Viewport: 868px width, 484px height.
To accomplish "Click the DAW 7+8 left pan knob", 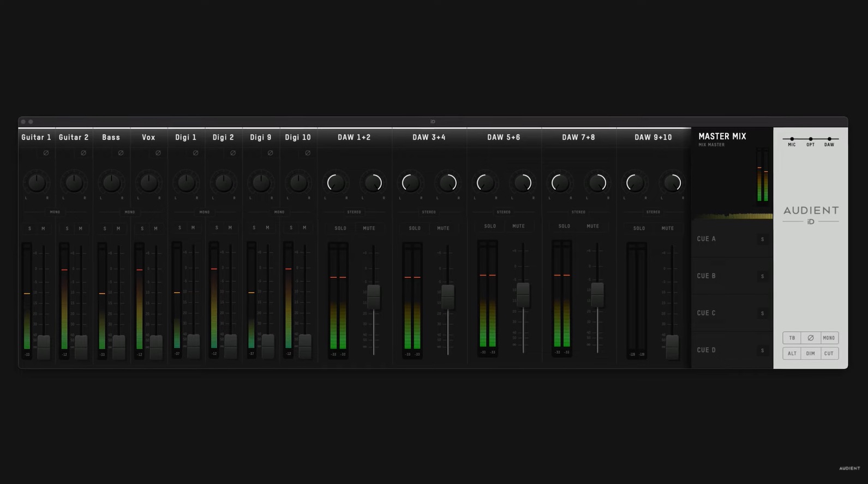I will pos(560,183).
